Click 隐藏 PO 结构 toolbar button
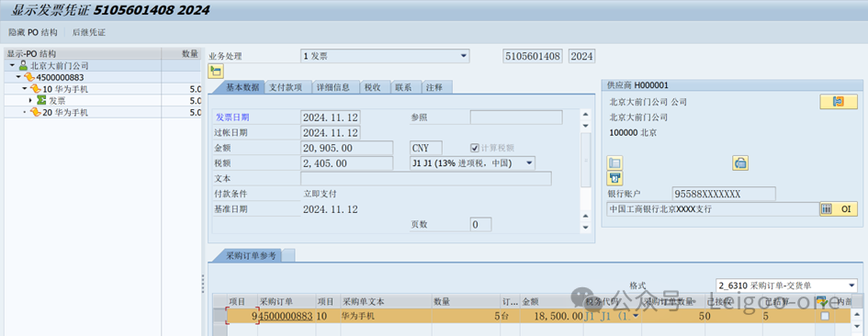The width and height of the screenshot is (868, 336). pos(33,33)
